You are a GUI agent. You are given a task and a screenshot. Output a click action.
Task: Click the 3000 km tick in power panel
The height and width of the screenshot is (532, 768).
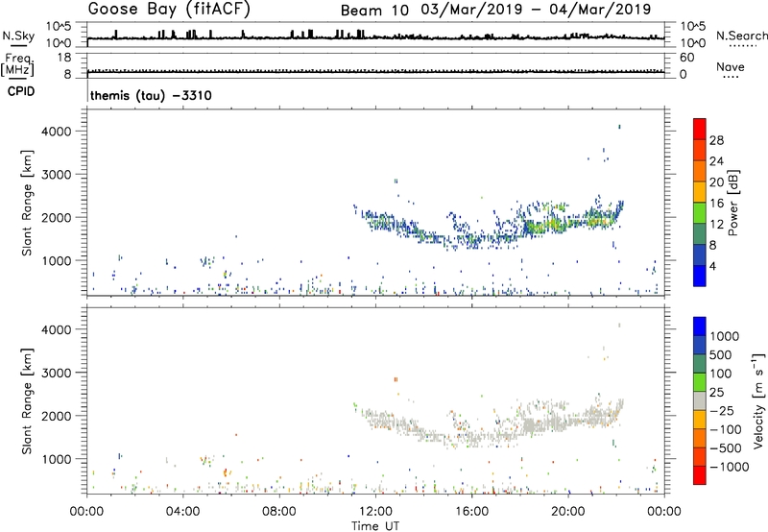point(57,175)
